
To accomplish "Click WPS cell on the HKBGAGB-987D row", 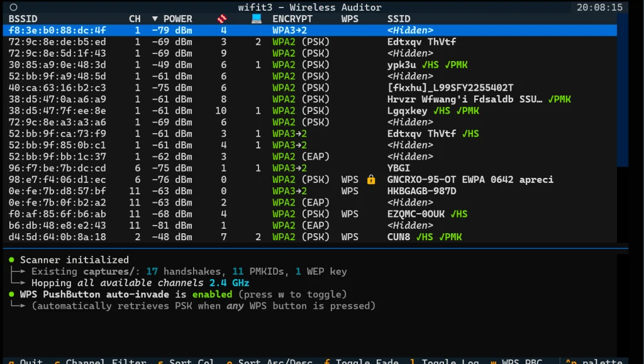I will 350,191.
